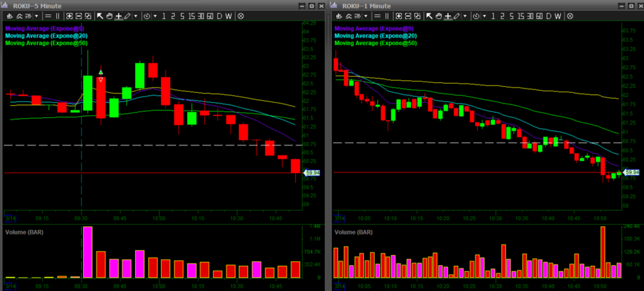Screen dimensions: 644x291
Task: Choose the Weekly (W) interval in 5 Minute chart
Action: point(228,15)
